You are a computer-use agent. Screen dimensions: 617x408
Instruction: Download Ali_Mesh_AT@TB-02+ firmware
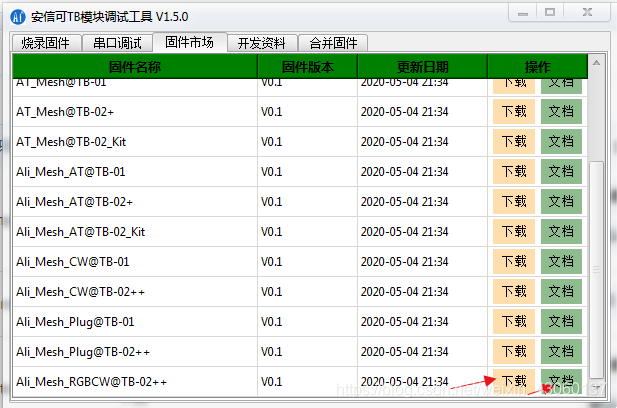pos(514,201)
